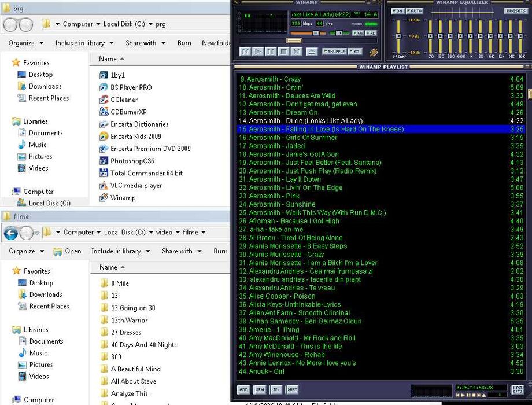Stop playback in Winamp main window

(x=284, y=51)
